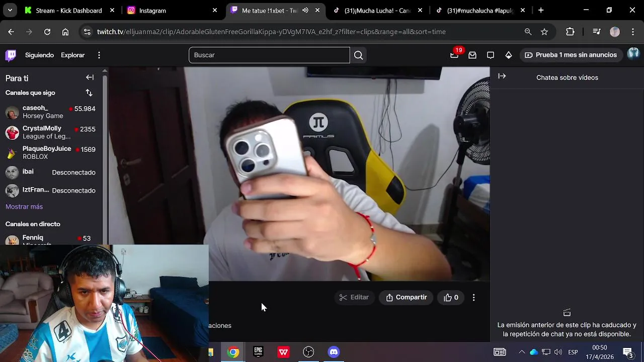
Task: Open the Chrome three-dot menu
Action: point(632,32)
